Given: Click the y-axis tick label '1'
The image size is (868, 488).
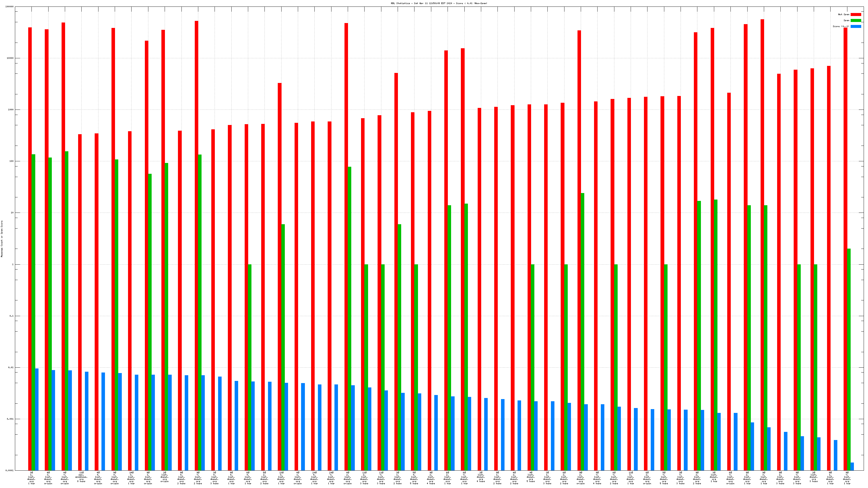Looking at the screenshot, I should pos(13,264).
